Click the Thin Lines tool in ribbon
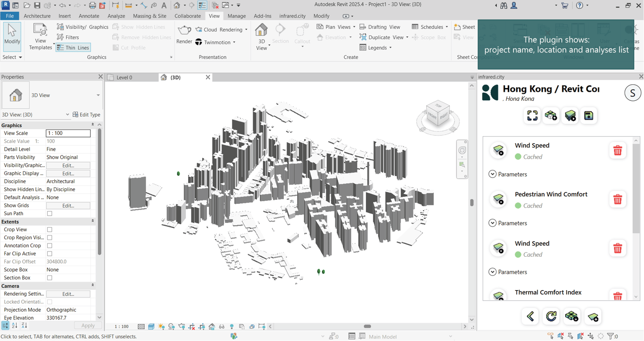644x341 pixels. coord(73,48)
